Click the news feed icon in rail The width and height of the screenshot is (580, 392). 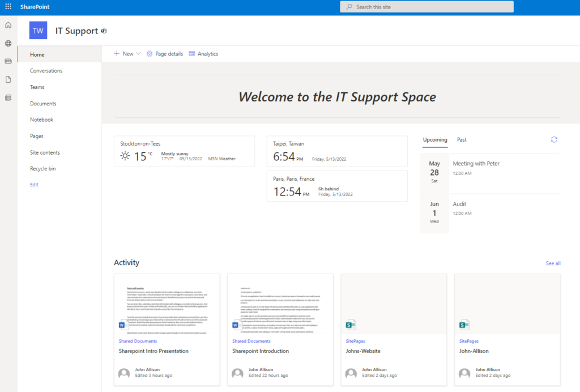tap(8, 61)
